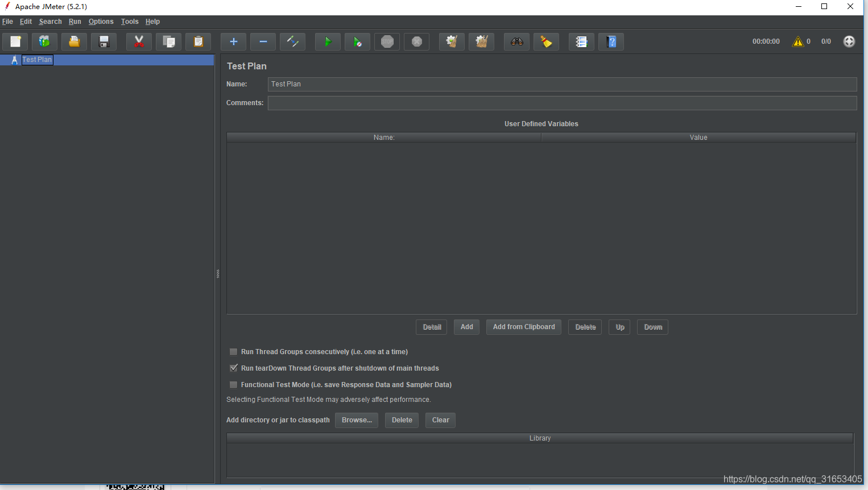Open Search with binoculars icon

(x=517, y=41)
